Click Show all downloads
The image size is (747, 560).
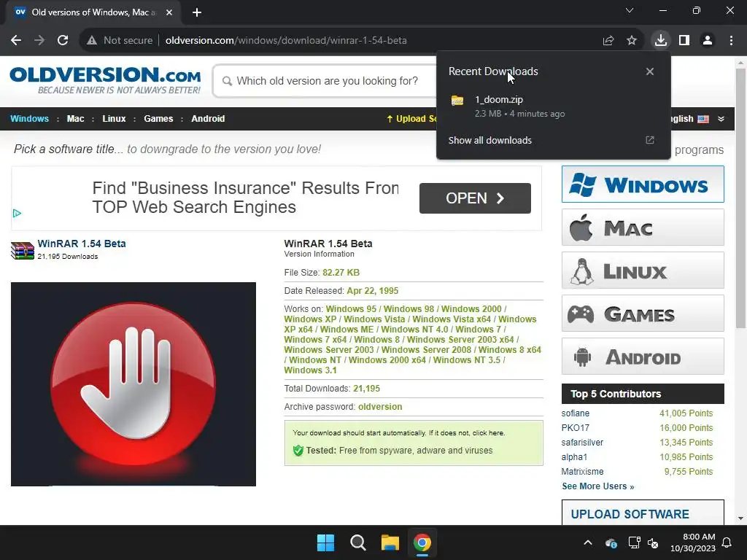tap(489, 141)
